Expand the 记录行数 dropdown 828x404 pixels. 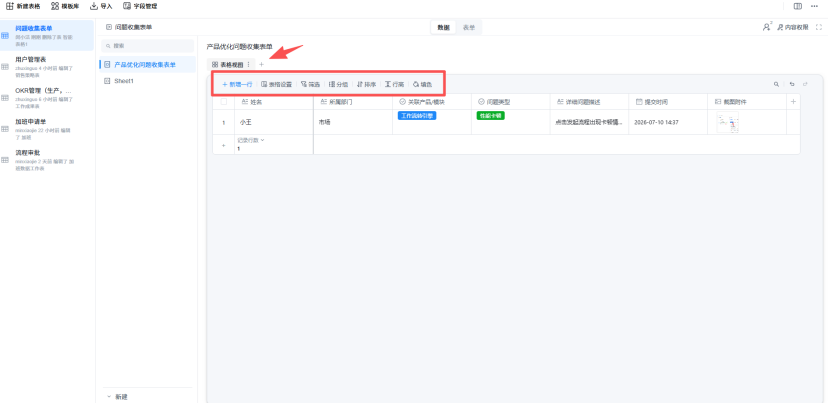coord(251,140)
